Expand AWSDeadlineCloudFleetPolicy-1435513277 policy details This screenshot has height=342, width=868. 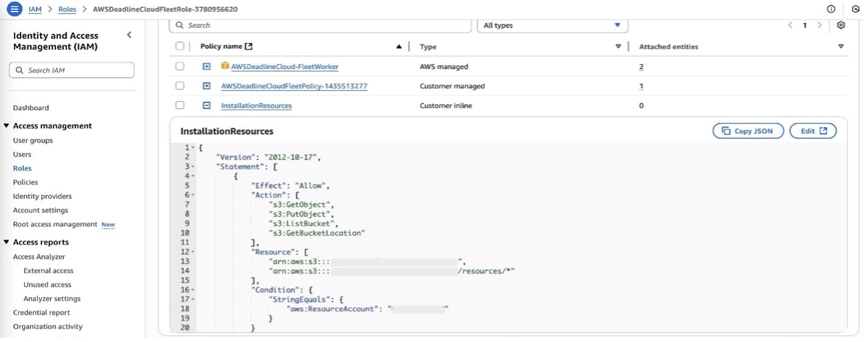point(206,86)
